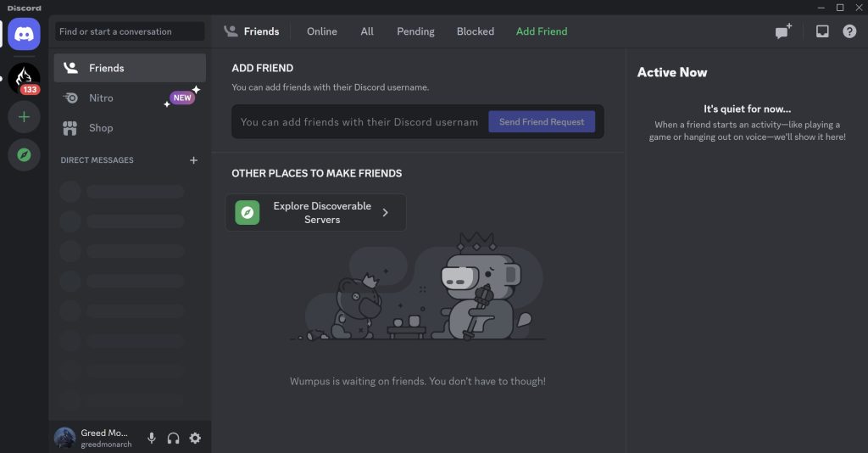
Task: Open the Greed Monarch user profile panel
Action: tap(95, 438)
